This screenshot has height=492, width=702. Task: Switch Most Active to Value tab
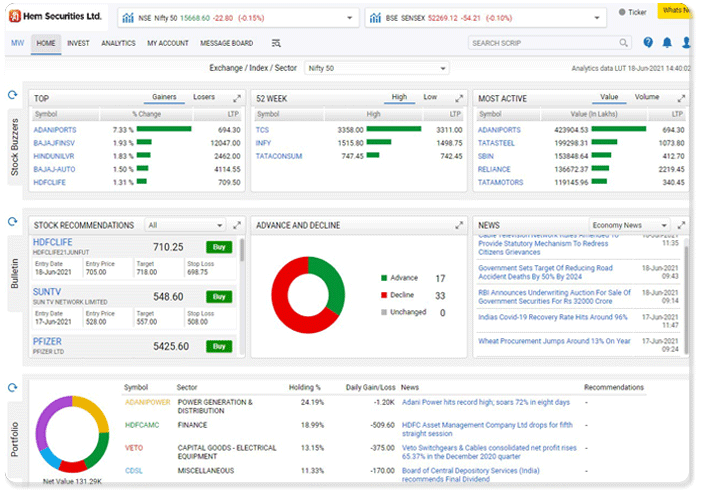pos(609,97)
